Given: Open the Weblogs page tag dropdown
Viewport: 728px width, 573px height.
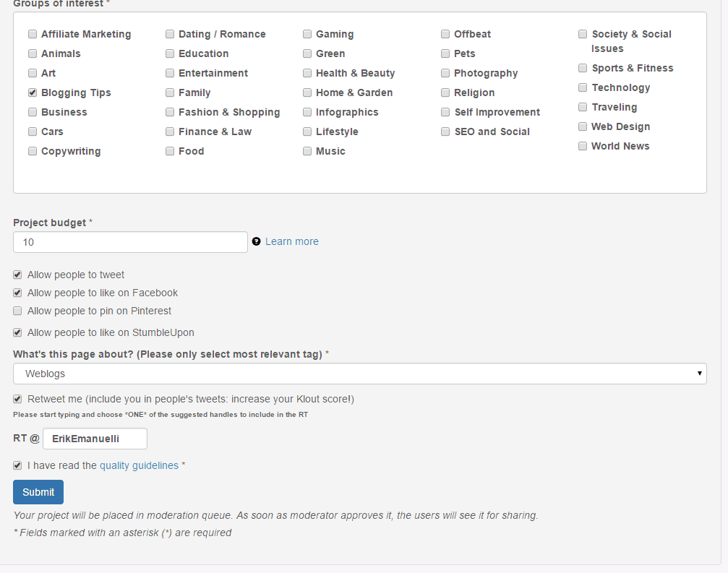Looking at the screenshot, I should [x=359, y=374].
